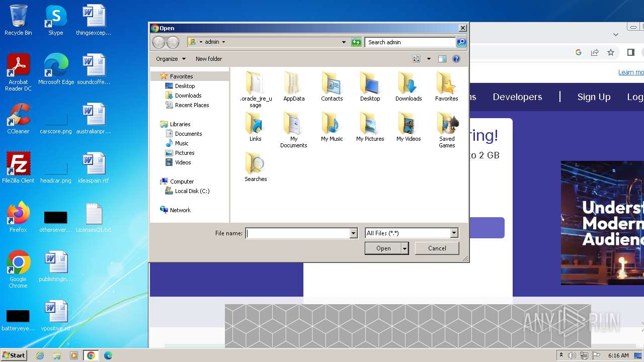
Task: Click the volume icon in system tray
Action: [x=572, y=355]
